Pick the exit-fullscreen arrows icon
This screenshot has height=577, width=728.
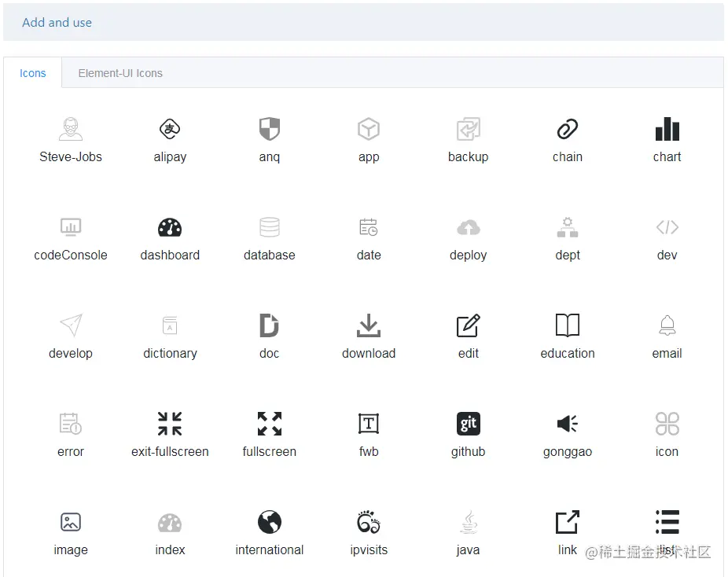click(x=170, y=424)
